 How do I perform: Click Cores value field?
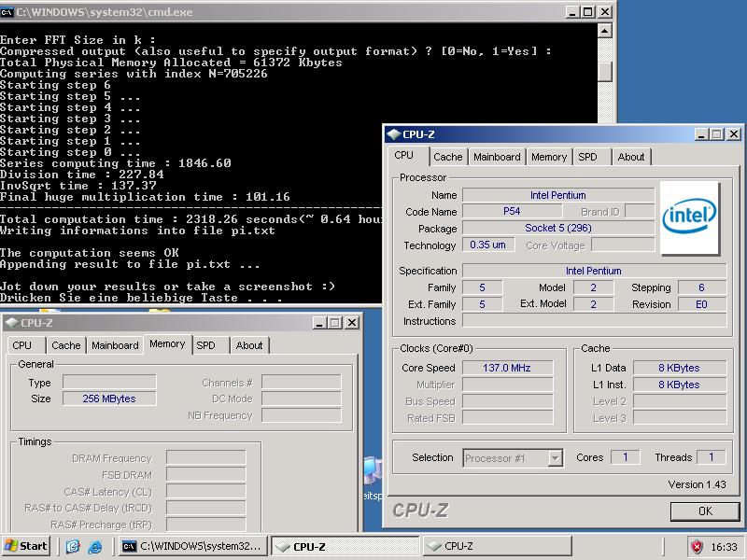pyautogui.click(x=626, y=457)
